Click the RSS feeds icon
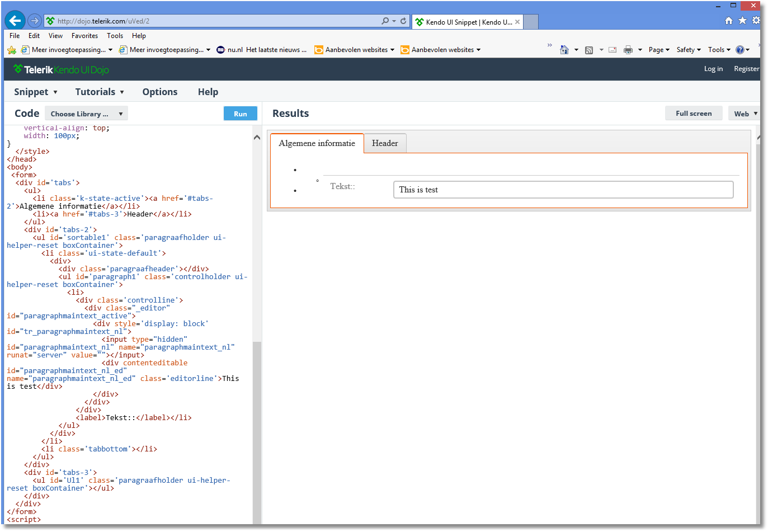The height and width of the screenshot is (532, 768). tap(589, 50)
